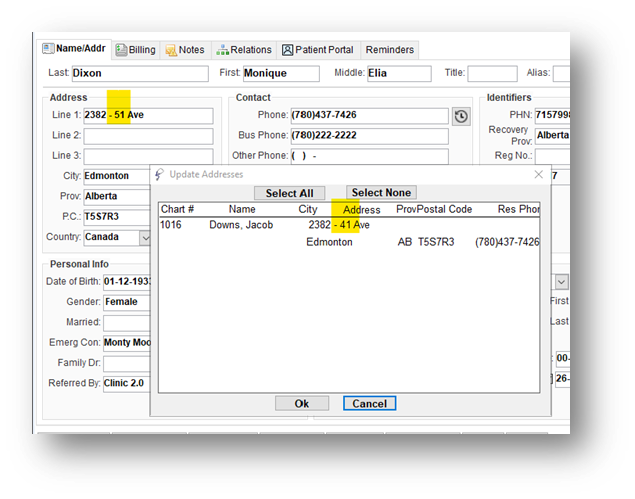The image size is (635, 499).
Task: Click the empty Address Line 3 field
Action: pyautogui.click(x=148, y=156)
